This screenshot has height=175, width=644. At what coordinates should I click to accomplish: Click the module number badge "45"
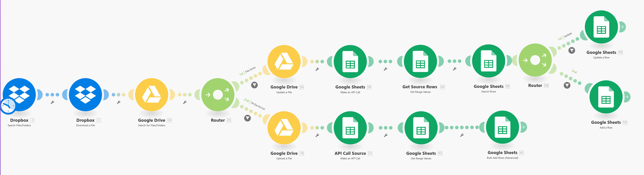coord(522,153)
